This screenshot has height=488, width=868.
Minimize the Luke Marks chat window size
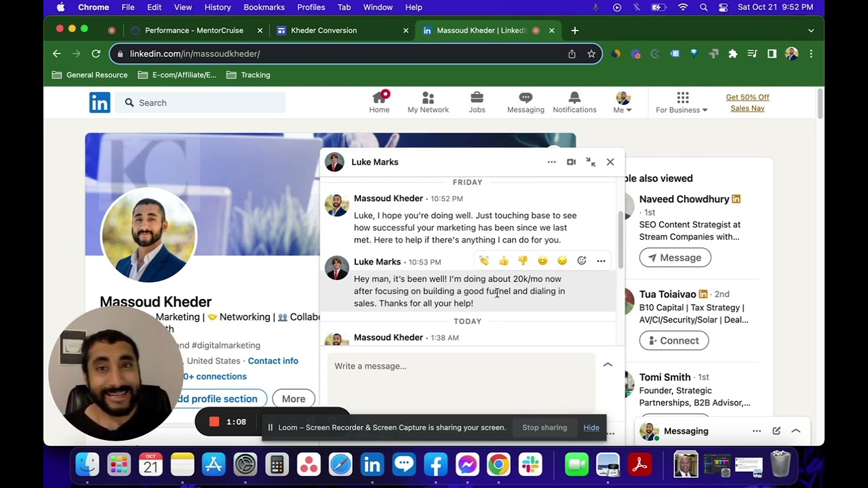(x=591, y=162)
